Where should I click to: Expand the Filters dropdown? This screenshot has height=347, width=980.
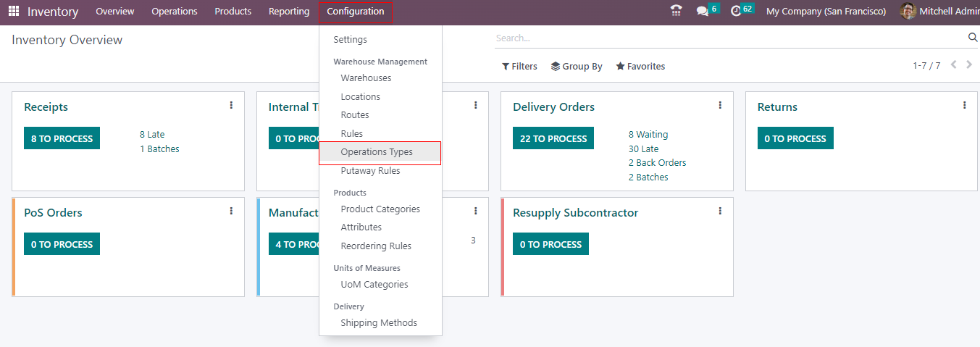point(519,67)
